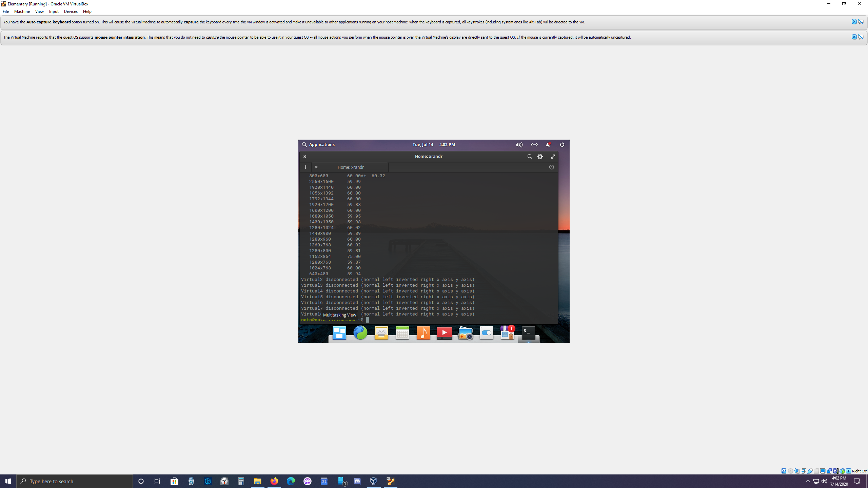The height and width of the screenshot is (488, 868).
Task: Open Discord from the Windows taskbar
Action: [x=357, y=481]
